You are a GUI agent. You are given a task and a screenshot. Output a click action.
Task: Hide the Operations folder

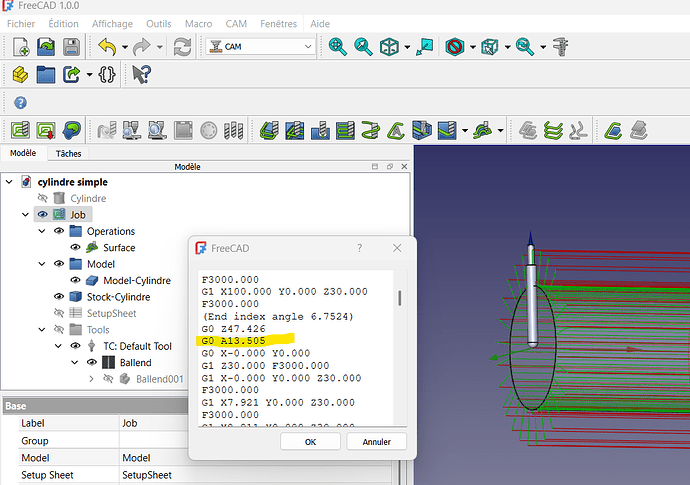[x=59, y=231]
